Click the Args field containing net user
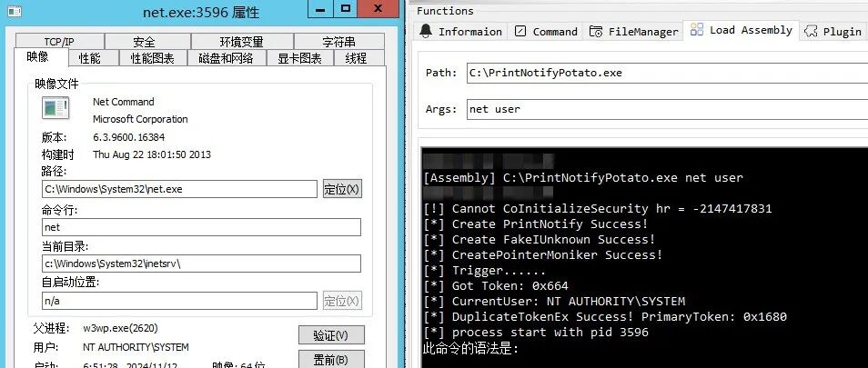Screen dimensions: 868x368 coord(667,109)
